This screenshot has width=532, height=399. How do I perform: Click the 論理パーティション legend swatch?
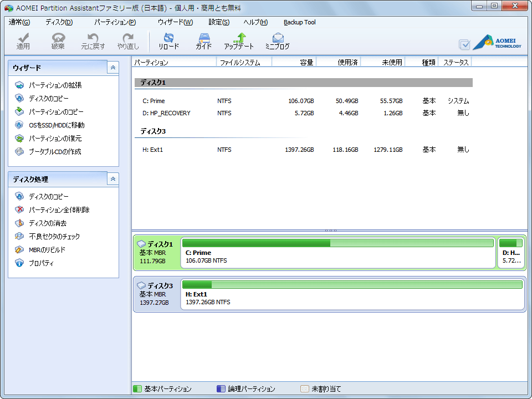221,388
